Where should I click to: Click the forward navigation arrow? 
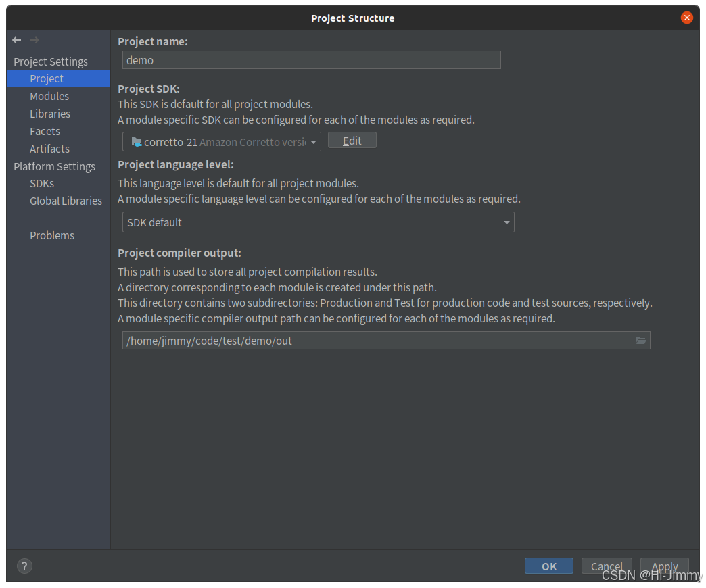34,40
